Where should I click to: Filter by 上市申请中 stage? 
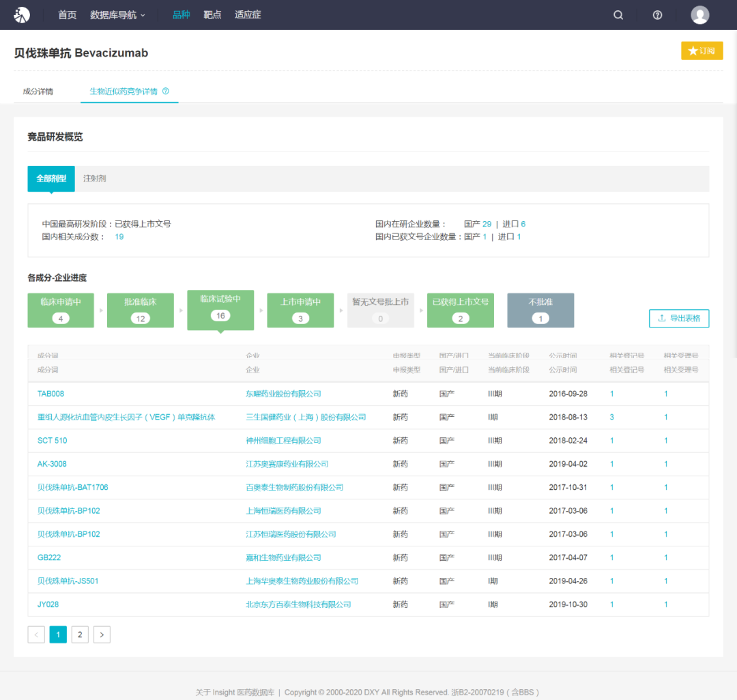pyautogui.click(x=300, y=310)
